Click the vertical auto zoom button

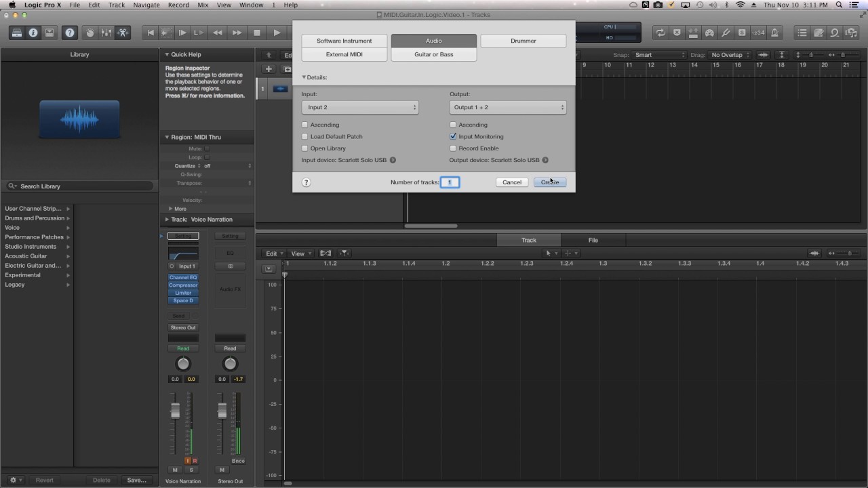tap(782, 55)
